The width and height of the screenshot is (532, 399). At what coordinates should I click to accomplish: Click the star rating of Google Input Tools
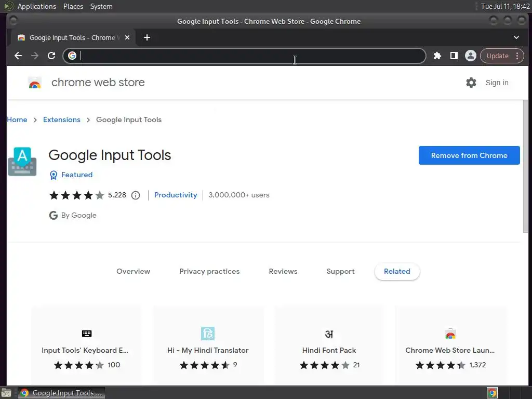[x=77, y=195]
